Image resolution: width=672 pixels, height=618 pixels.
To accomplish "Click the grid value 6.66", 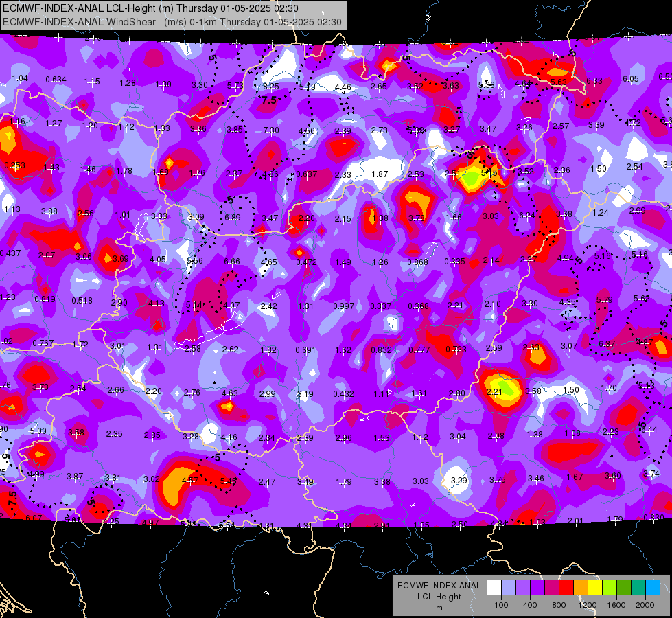I will [x=232, y=261].
